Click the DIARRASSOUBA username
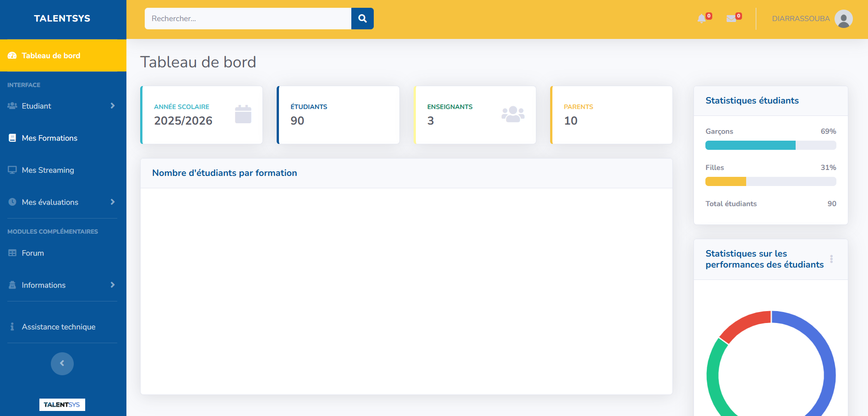 coord(801,19)
